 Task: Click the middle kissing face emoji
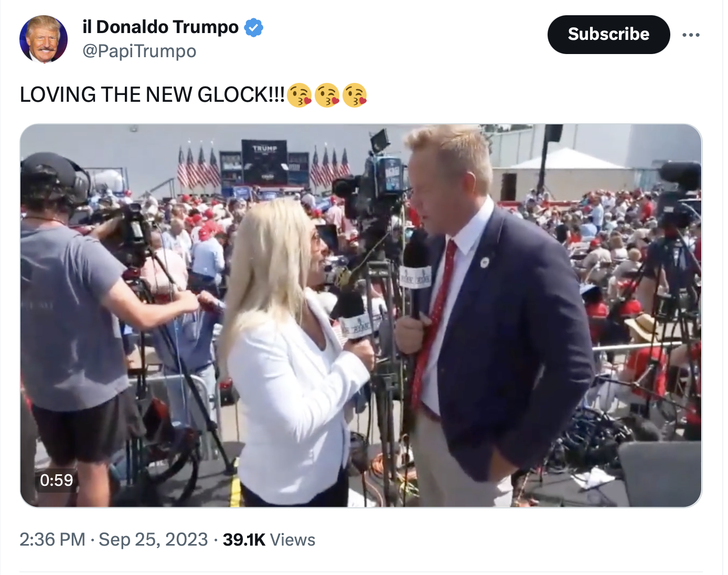(327, 95)
